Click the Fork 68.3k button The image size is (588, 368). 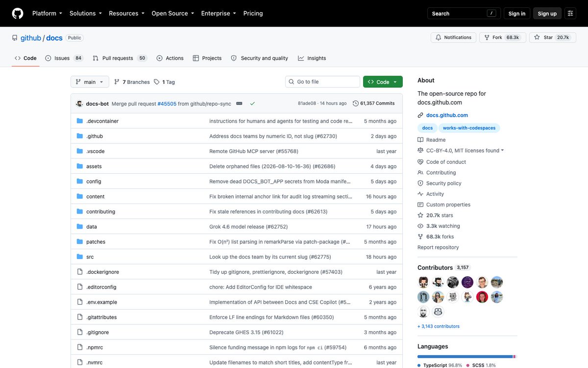coord(503,37)
